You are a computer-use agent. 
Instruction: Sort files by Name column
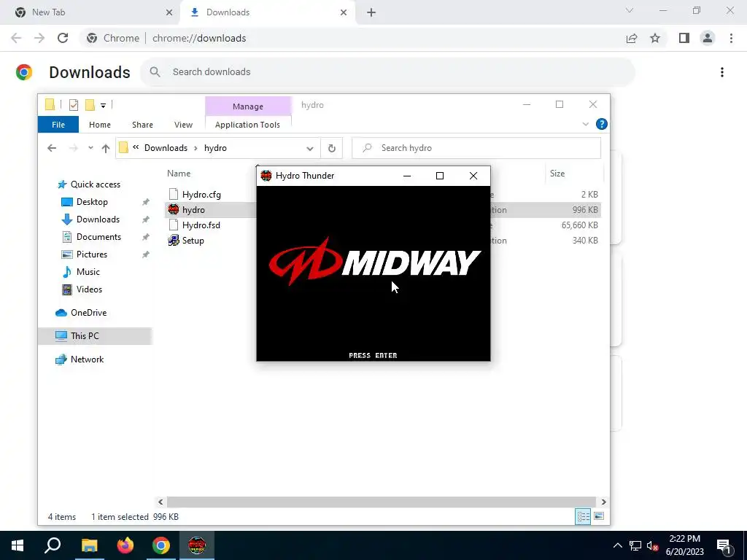[x=179, y=174]
